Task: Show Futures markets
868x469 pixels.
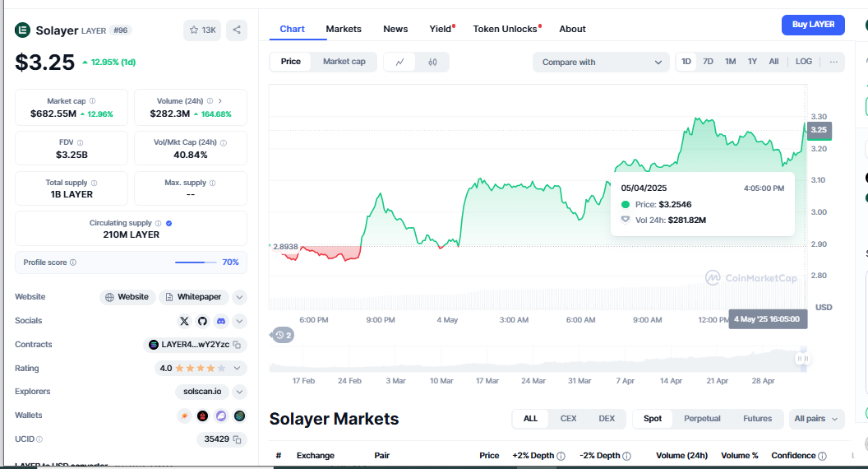Action: [757, 419]
